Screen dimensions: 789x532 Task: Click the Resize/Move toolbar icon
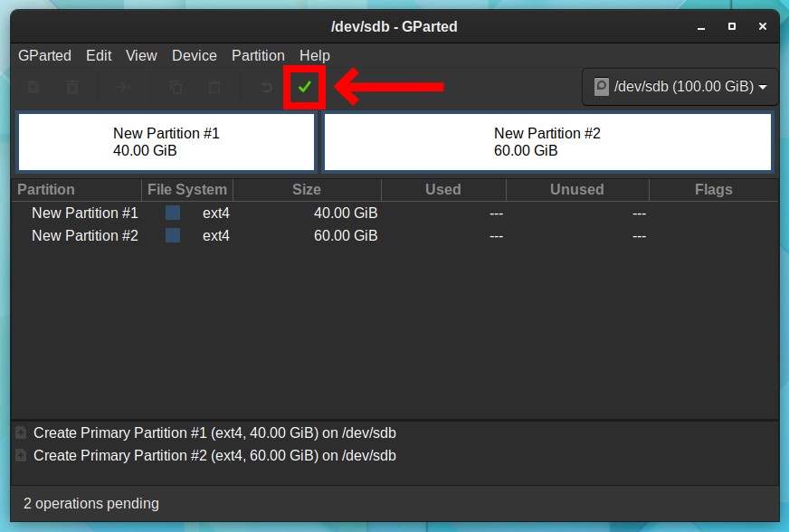tap(123, 87)
